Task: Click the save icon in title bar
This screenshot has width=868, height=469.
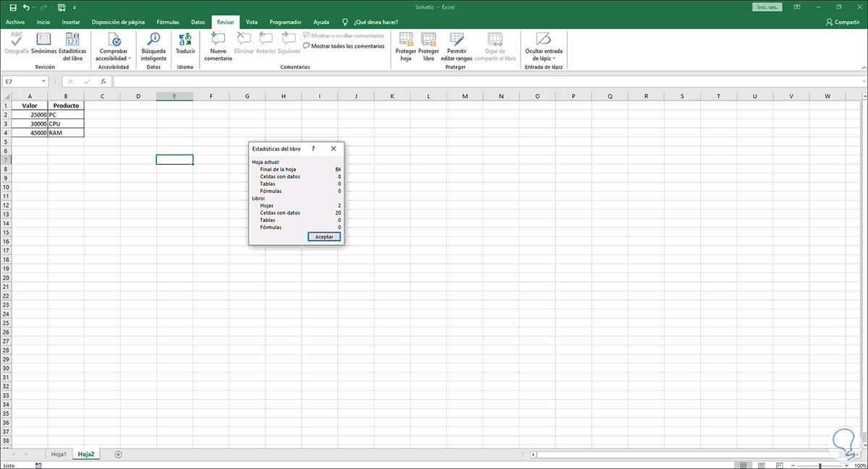Action: (x=12, y=7)
